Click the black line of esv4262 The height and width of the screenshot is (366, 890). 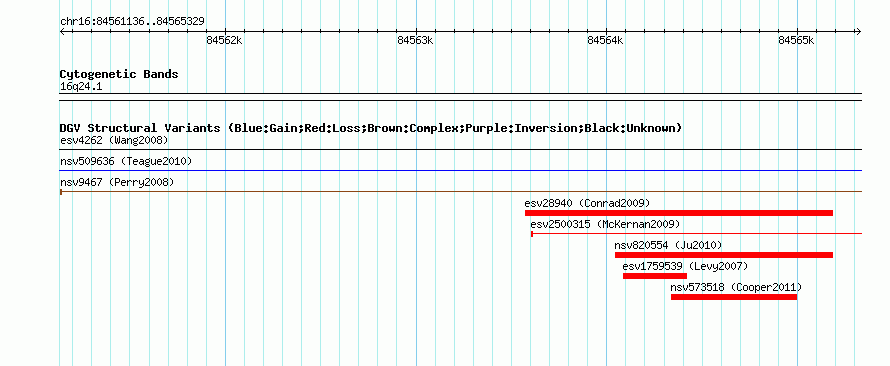(461, 149)
